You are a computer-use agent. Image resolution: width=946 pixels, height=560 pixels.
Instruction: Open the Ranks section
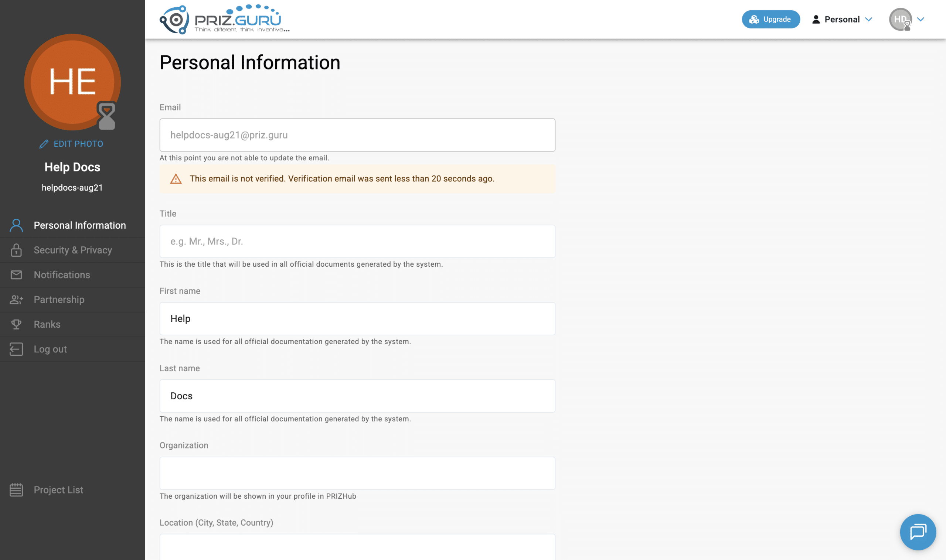(72, 324)
